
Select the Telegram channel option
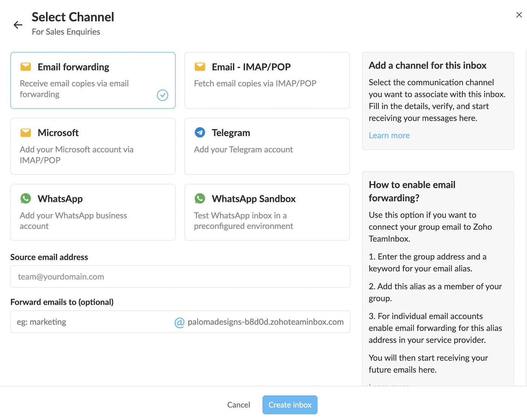tap(267, 146)
